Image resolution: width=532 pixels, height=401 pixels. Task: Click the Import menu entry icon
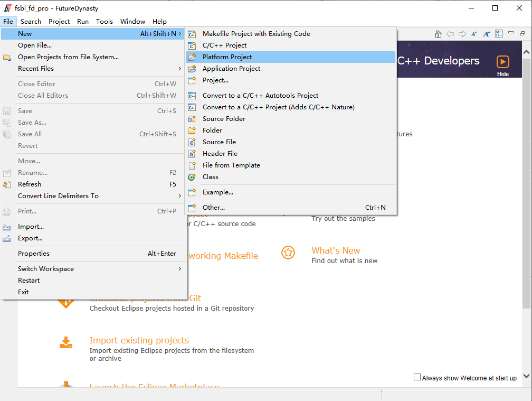pos(7,227)
